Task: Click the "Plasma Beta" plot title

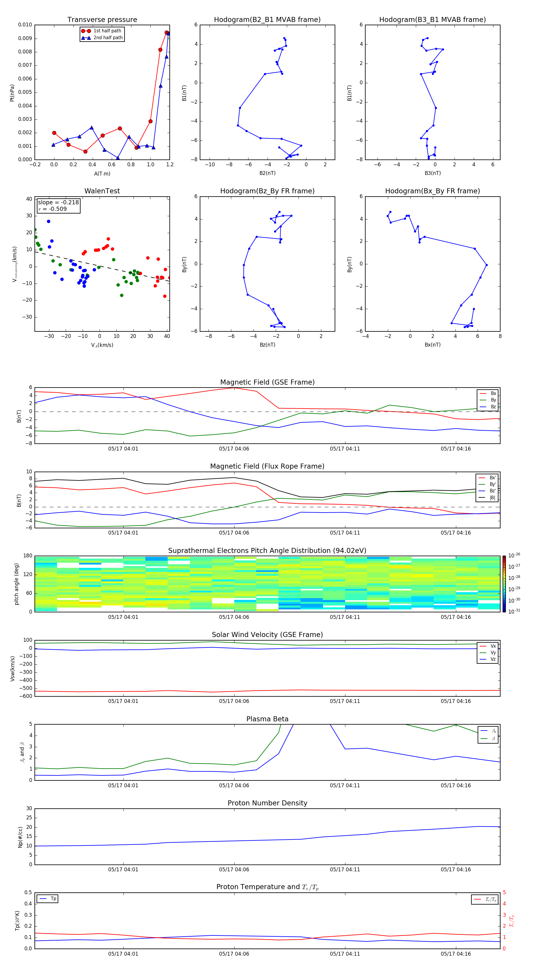Action: tap(267, 719)
